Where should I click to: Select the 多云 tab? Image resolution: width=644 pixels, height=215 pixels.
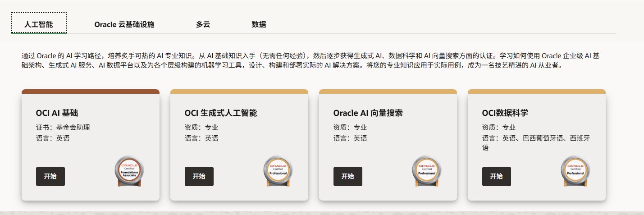[x=203, y=24]
